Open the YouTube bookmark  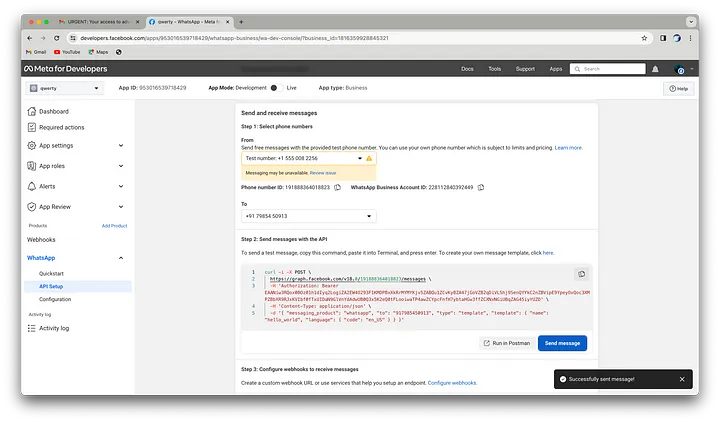(67, 52)
